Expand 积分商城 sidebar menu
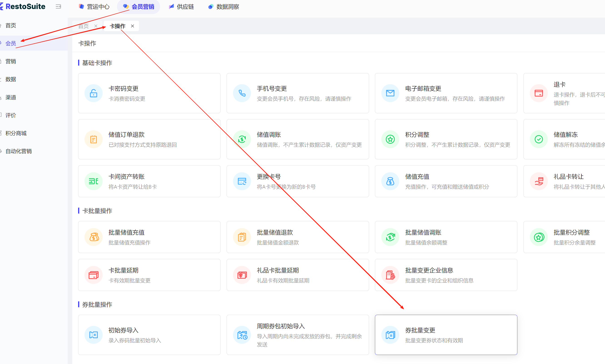The width and height of the screenshot is (605, 364). click(x=16, y=133)
